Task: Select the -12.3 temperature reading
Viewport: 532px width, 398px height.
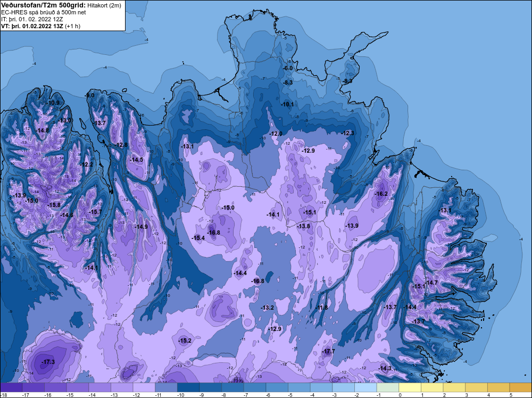Action: coord(348,134)
